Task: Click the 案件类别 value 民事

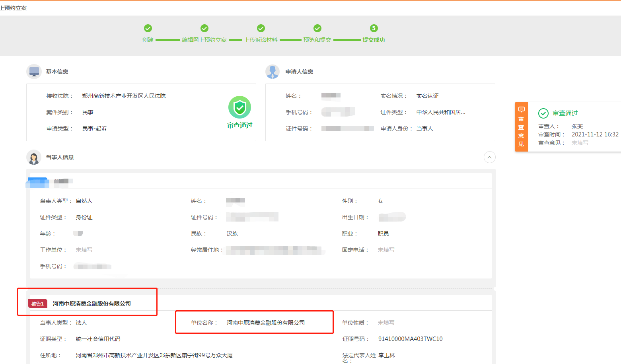Action: (x=88, y=112)
